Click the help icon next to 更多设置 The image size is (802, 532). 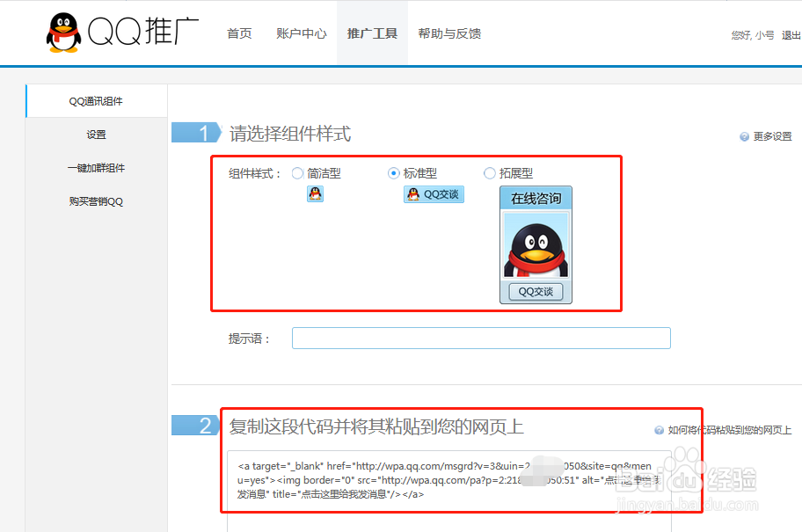pyautogui.click(x=746, y=136)
